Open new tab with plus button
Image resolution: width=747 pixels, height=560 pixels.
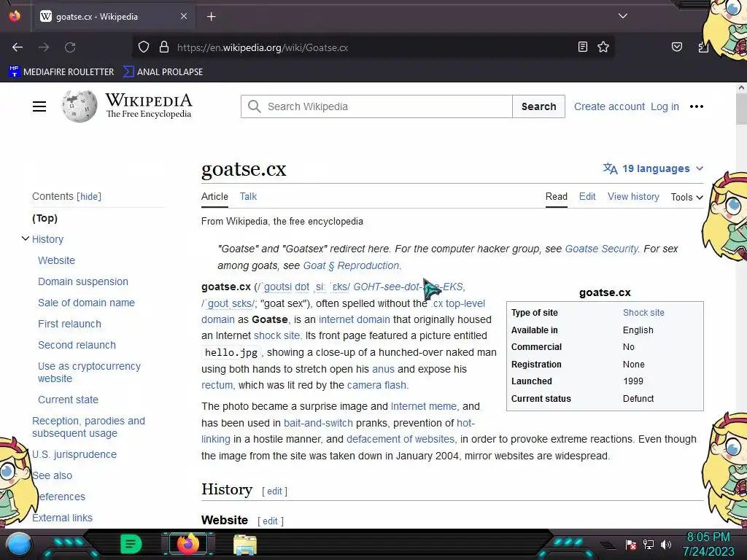(211, 17)
